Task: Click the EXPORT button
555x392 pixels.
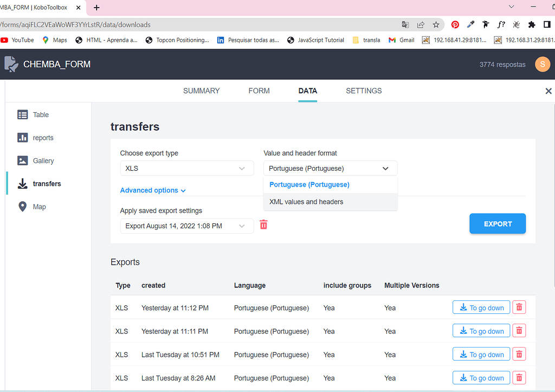Action: point(497,223)
